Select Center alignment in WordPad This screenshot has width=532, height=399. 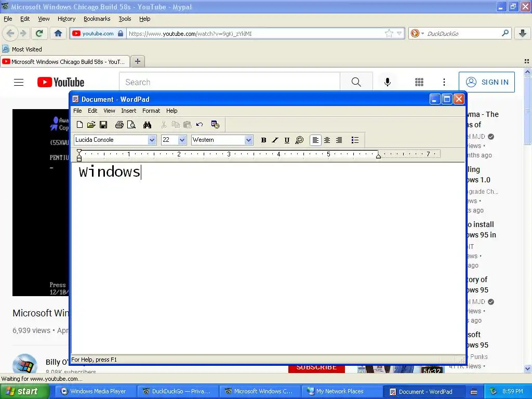327,140
